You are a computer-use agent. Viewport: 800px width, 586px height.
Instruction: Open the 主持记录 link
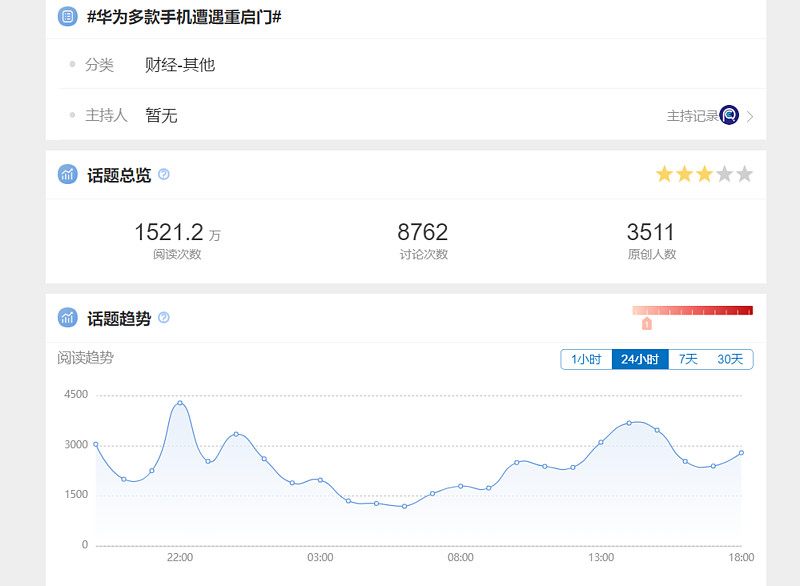tap(692, 116)
